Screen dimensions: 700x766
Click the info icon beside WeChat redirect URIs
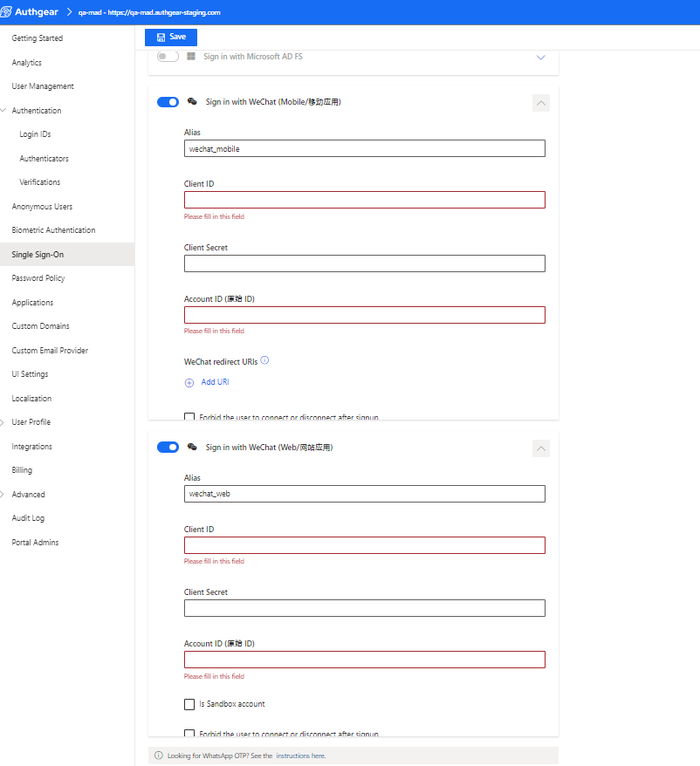pyautogui.click(x=264, y=359)
